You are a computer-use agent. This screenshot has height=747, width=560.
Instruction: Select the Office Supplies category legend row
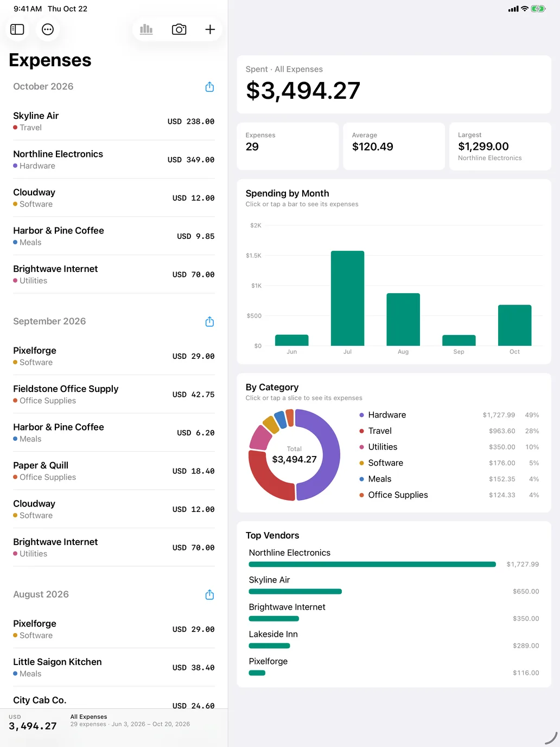click(x=449, y=495)
